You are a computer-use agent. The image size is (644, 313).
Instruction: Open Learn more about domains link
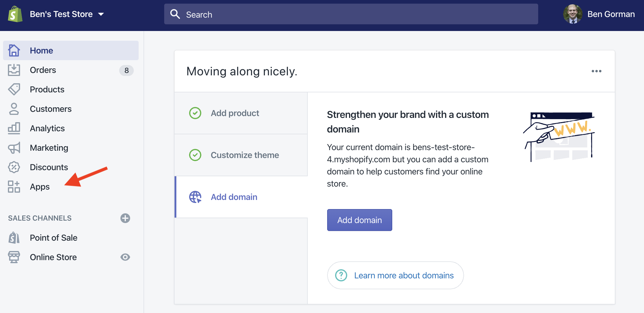[x=403, y=275]
